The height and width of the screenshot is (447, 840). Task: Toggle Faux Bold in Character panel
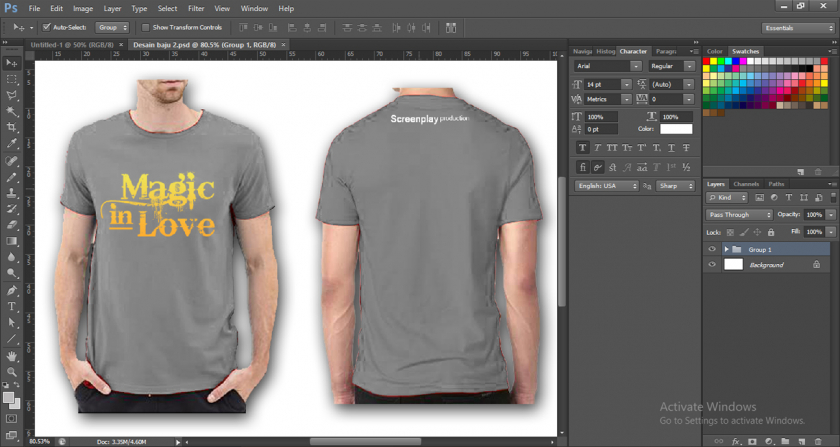tap(582, 147)
